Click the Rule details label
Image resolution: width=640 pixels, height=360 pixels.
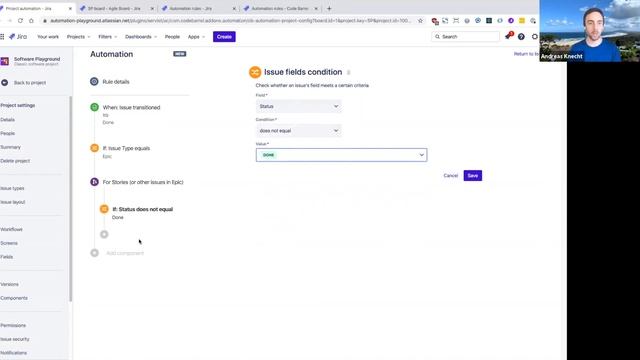point(116,82)
